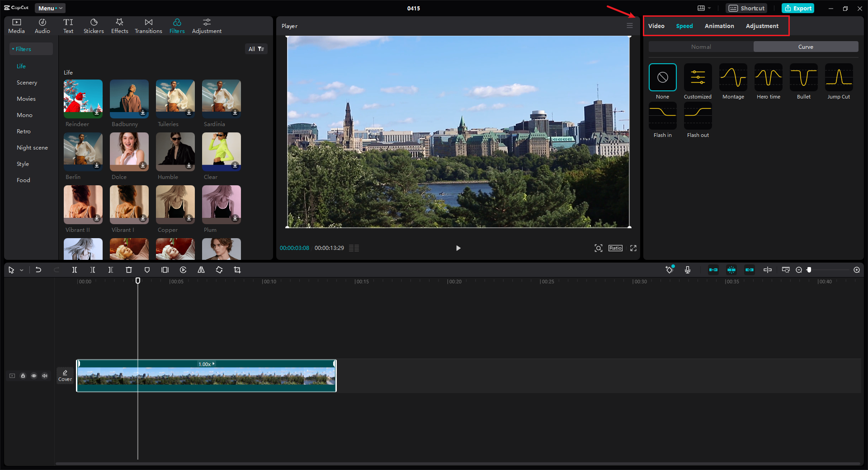868x470 pixels.
Task: Toggle clip linkage
Action: pyautogui.click(x=750, y=270)
